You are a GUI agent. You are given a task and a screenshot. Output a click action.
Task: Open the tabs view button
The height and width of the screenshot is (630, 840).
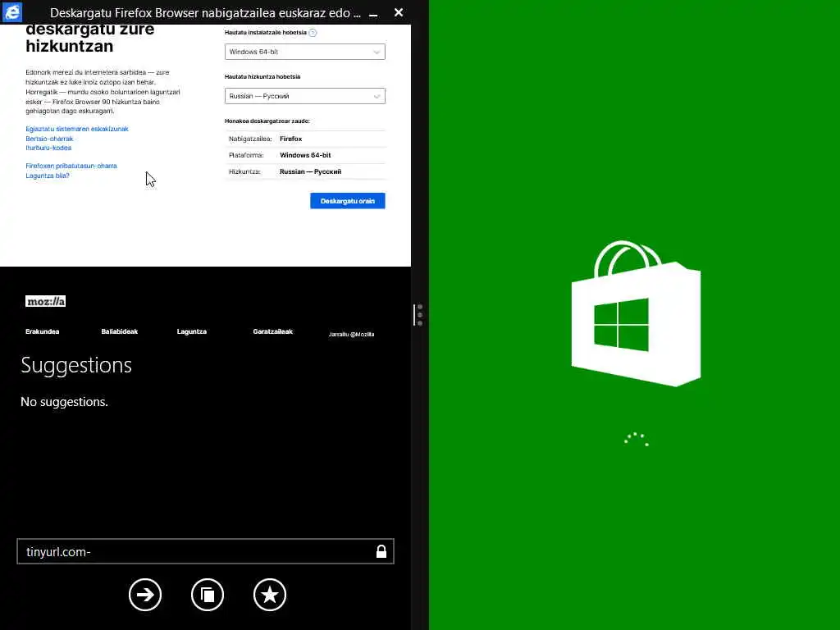[208, 595]
